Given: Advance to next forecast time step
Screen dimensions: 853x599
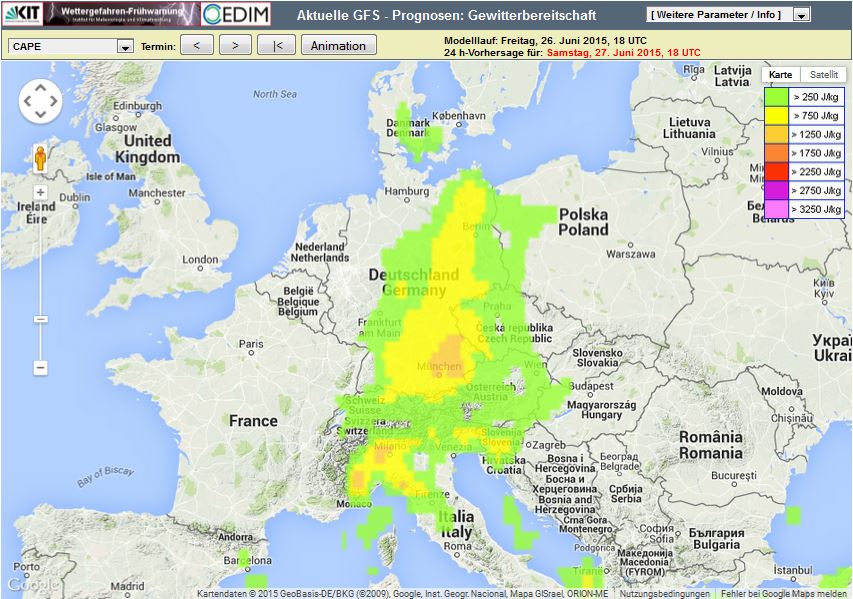Looking at the screenshot, I should coord(235,45).
